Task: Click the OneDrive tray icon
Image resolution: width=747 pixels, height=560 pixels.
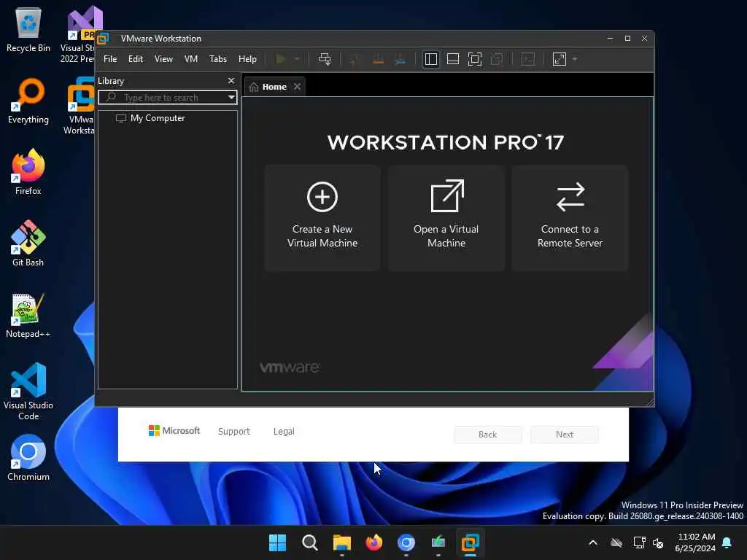Action: tap(616, 542)
